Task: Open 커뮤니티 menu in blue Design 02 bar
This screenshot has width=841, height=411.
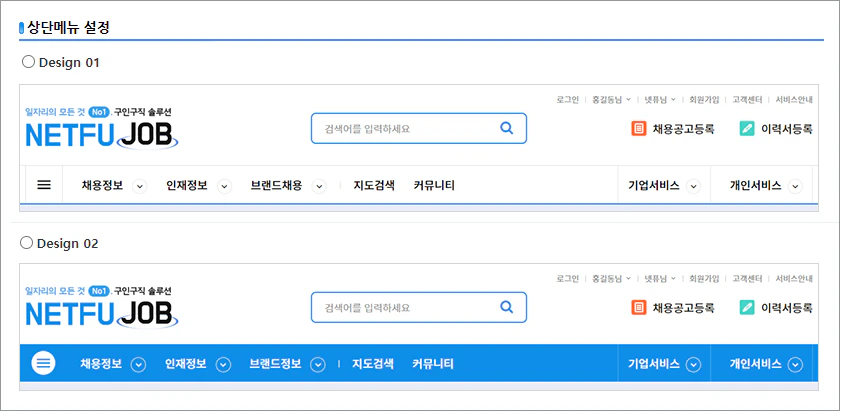Action: tap(433, 364)
